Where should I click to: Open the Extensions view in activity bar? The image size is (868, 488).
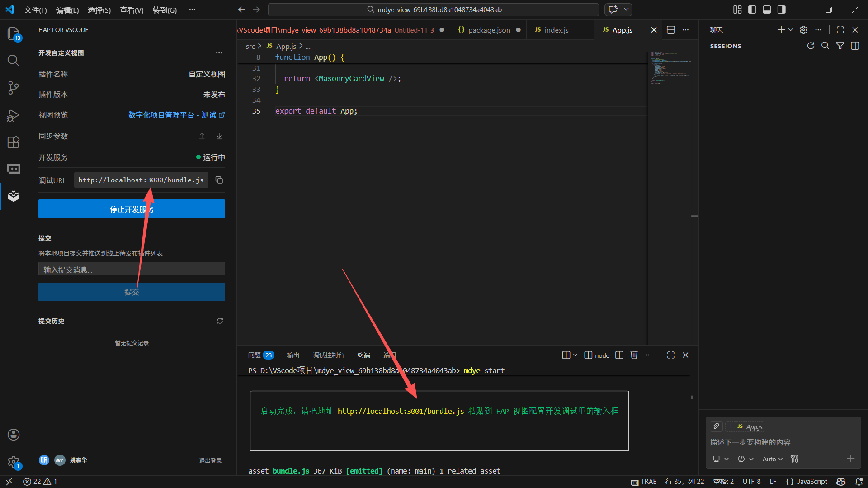pyautogui.click(x=13, y=142)
